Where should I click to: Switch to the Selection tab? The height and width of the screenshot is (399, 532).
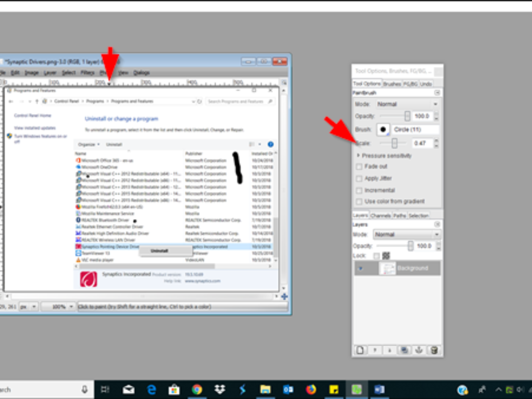419,215
